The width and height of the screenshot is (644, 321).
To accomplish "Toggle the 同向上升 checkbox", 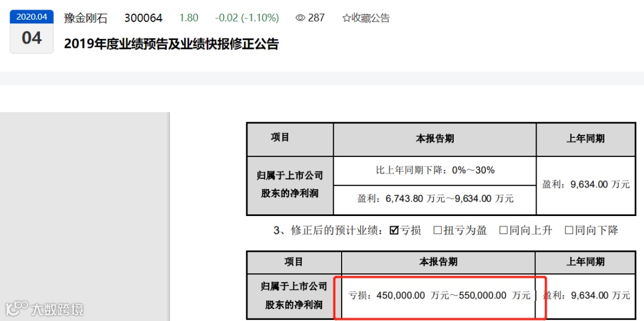I will 503,230.
